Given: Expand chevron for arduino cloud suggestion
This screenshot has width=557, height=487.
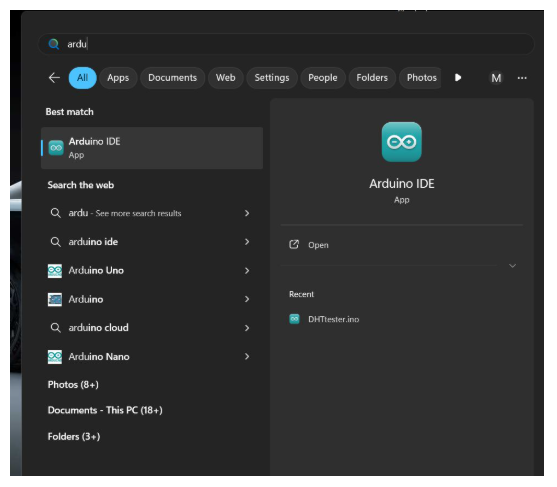Looking at the screenshot, I should [x=247, y=328].
